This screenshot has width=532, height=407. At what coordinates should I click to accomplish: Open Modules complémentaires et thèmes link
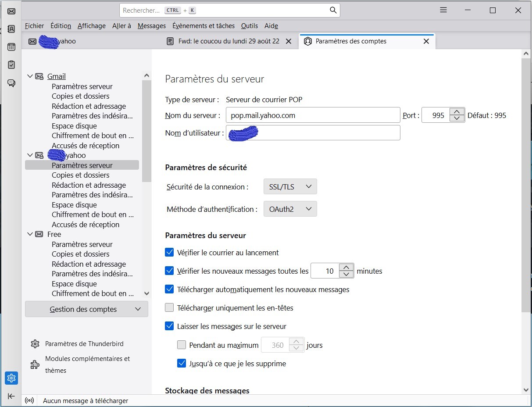point(87,364)
